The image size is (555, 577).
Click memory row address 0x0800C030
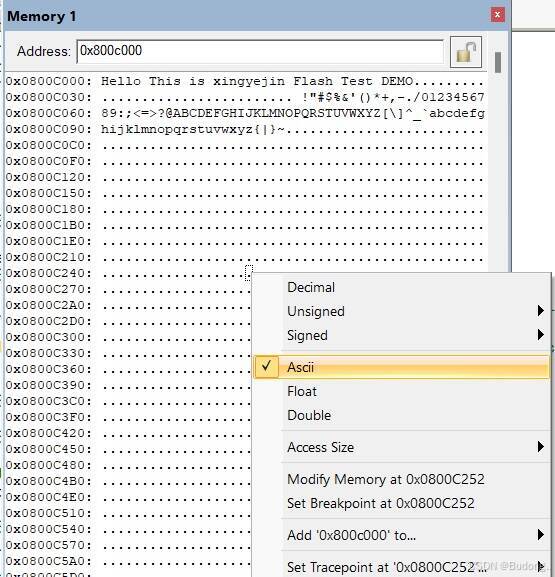point(48,98)
